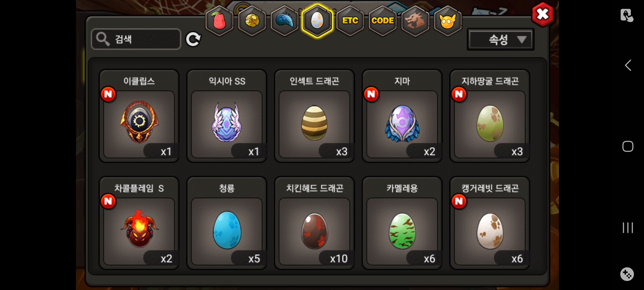Screen dimensions: 644x290
Task: Tap the Android back navigation arrow
Action: click(x=628, y=65)
